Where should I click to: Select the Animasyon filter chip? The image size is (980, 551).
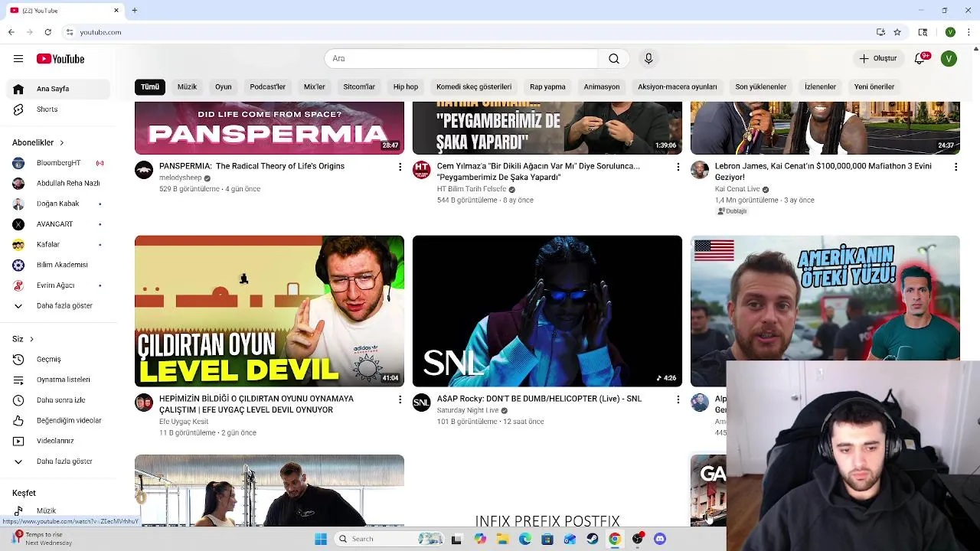602,86
